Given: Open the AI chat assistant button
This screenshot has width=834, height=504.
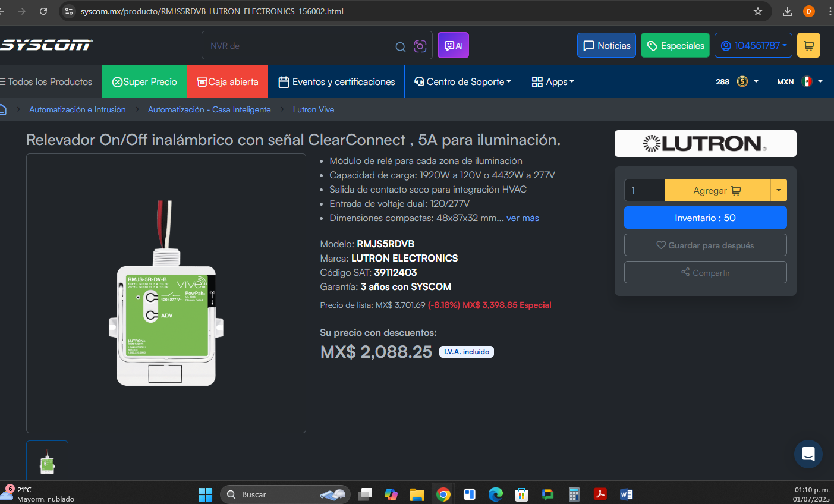Looking at the screenshot, I should [453, 45].
